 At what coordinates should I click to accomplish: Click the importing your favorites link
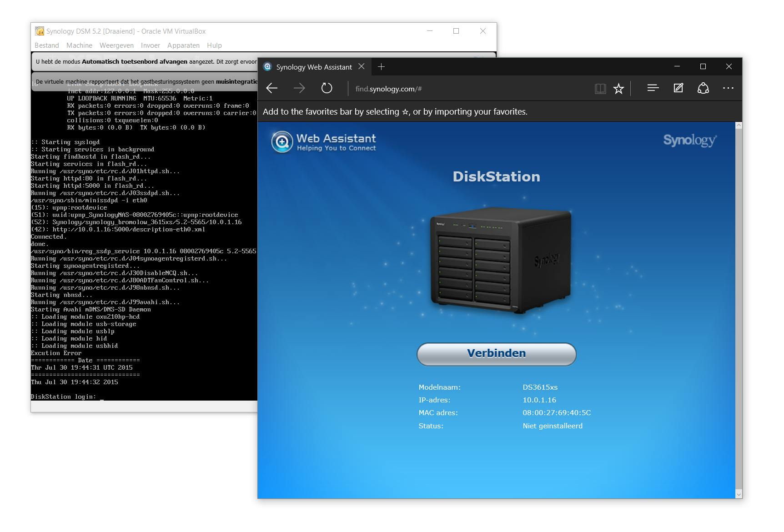pyautogui.click(x=481, y=112)
